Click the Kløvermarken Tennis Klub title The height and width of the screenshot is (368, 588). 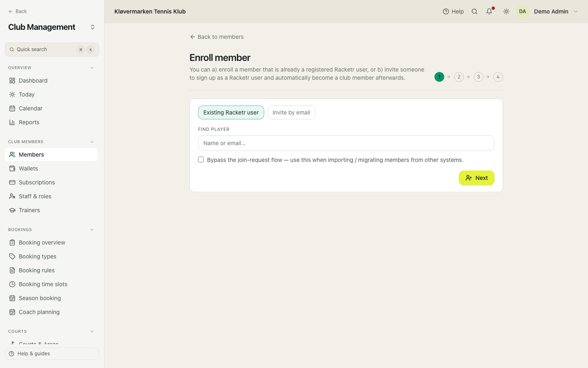click(150, 11)
